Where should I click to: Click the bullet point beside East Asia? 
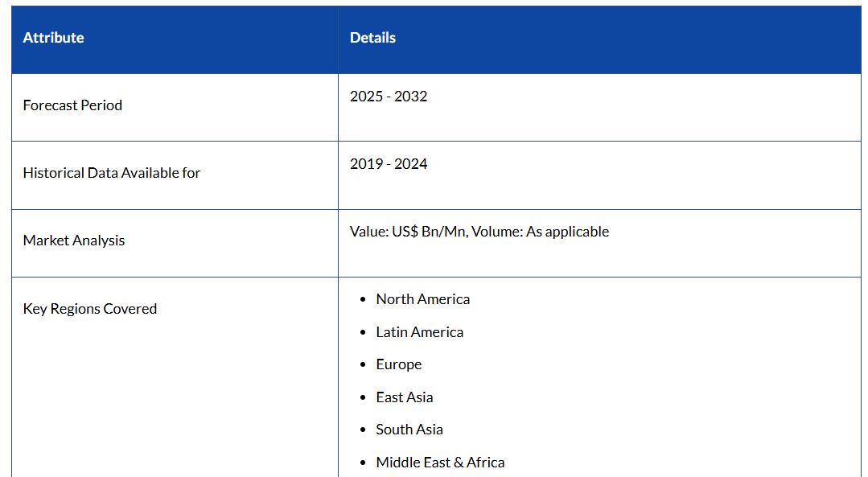click(364, 398)
